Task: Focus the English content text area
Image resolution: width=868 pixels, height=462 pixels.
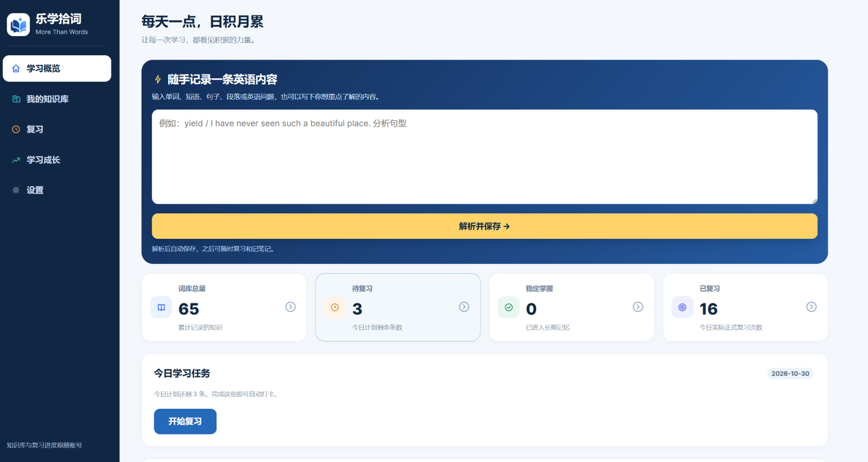Action: (x=484, y=157)
